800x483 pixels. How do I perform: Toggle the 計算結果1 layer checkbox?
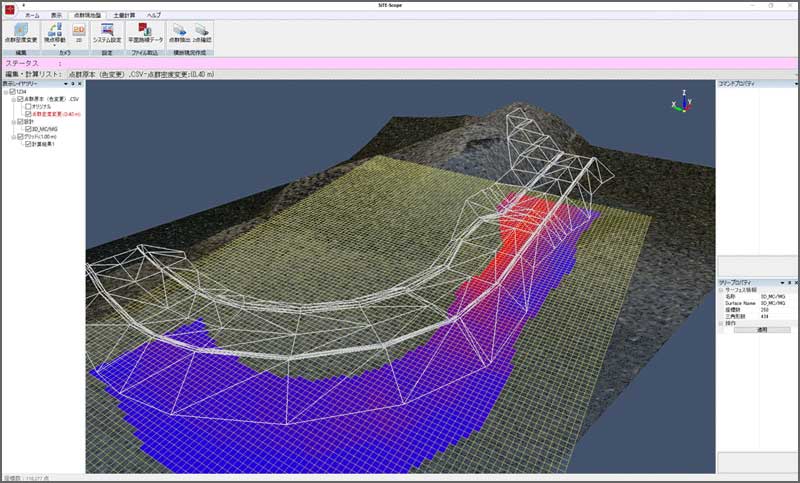pos(28,144)
